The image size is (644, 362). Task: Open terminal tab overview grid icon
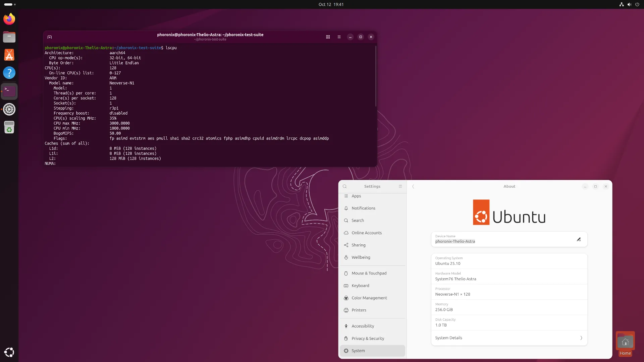point(328,37)
